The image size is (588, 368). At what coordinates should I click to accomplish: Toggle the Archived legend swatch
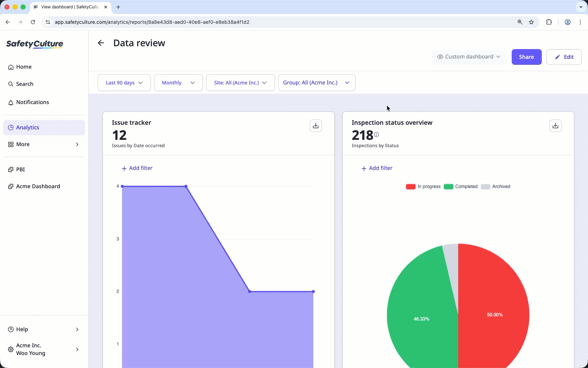point(485,187)
